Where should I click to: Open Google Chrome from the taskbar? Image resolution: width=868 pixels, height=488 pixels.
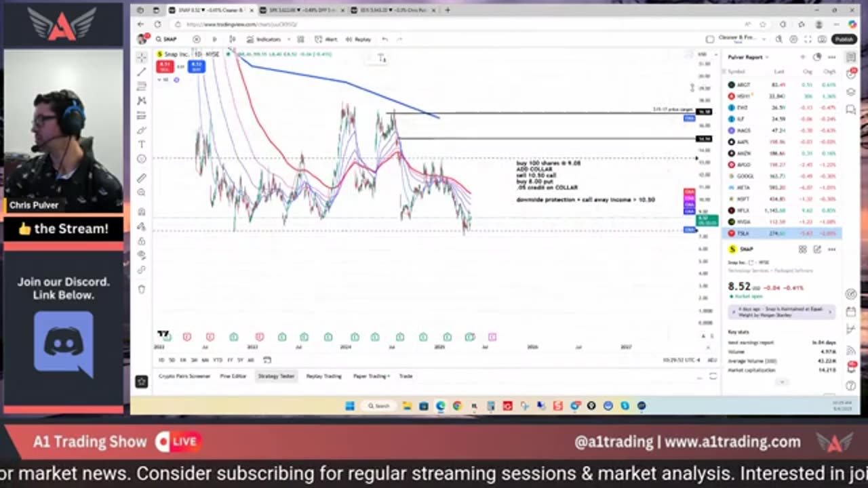pos(457,406)
